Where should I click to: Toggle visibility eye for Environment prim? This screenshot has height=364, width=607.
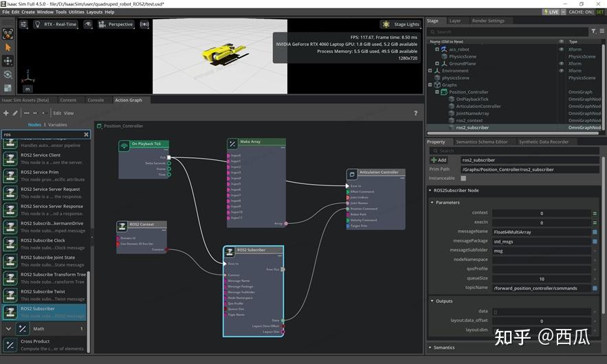tap(561, 71)
